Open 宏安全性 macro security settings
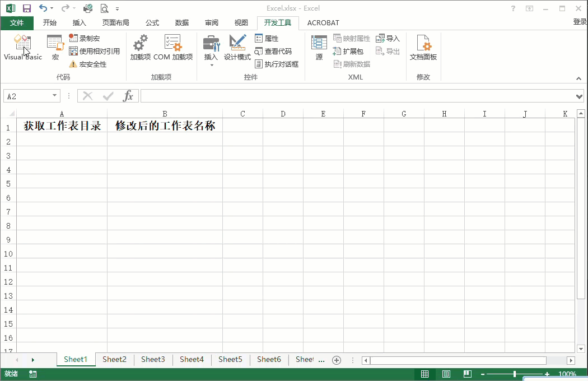 point(88,64)
